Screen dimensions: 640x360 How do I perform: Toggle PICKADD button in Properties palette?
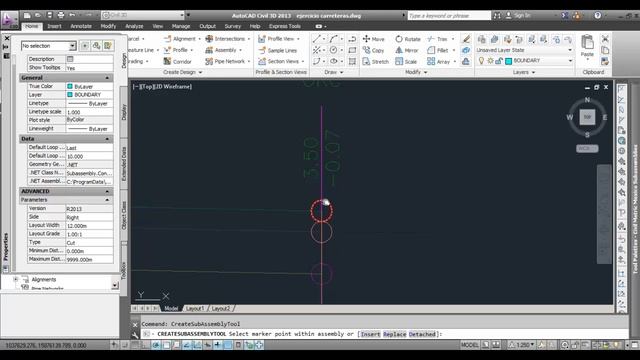(85, 46)
